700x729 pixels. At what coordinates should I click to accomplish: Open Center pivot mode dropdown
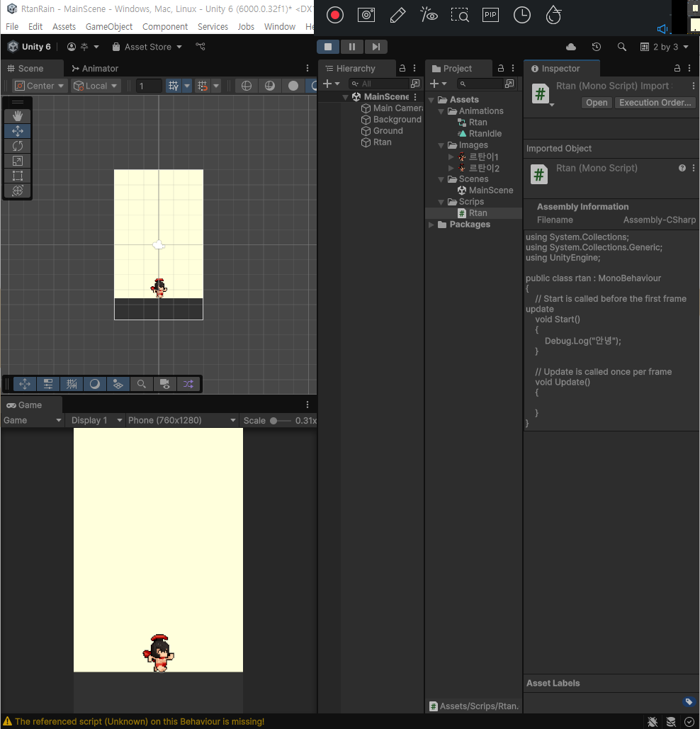pyautogui.click(x=40, y=86)
